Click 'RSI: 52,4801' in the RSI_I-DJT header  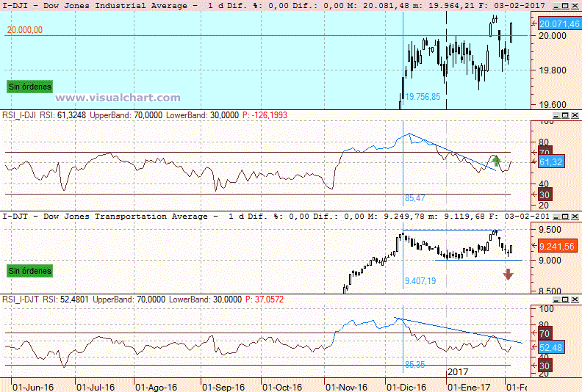pyautogui.click(x=65, y=300)
